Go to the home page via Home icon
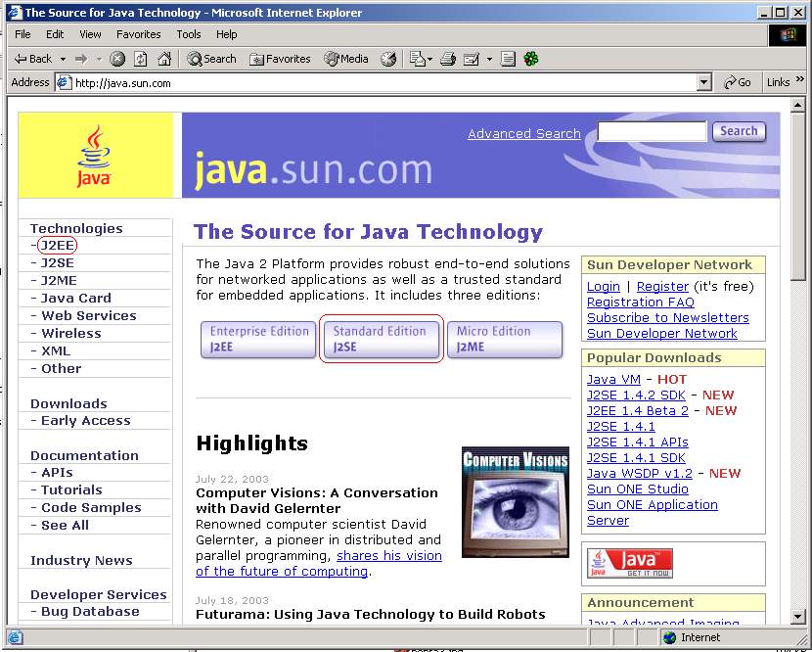This screenshot has height=652, width=812. pos(164,59)
